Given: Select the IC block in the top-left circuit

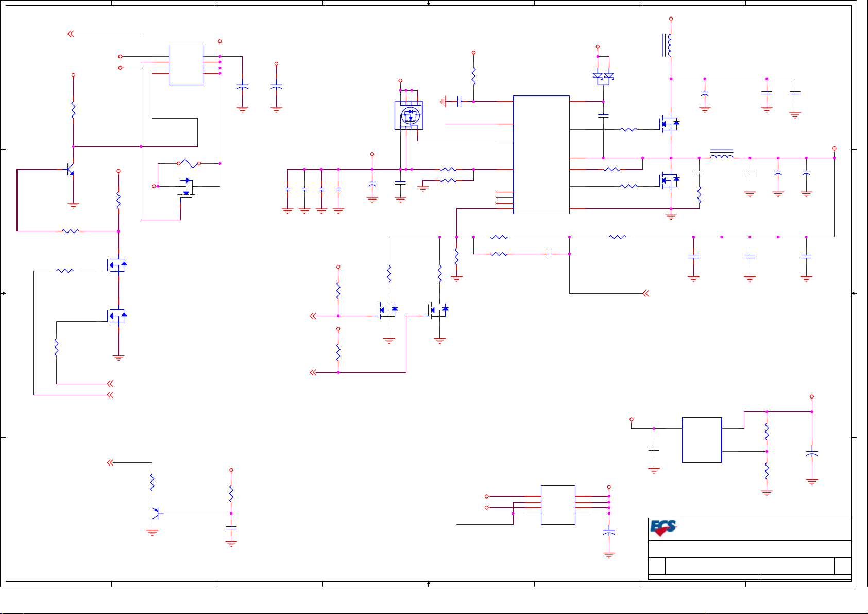Looking at the screenshot, I should click(x=186, y=65).
